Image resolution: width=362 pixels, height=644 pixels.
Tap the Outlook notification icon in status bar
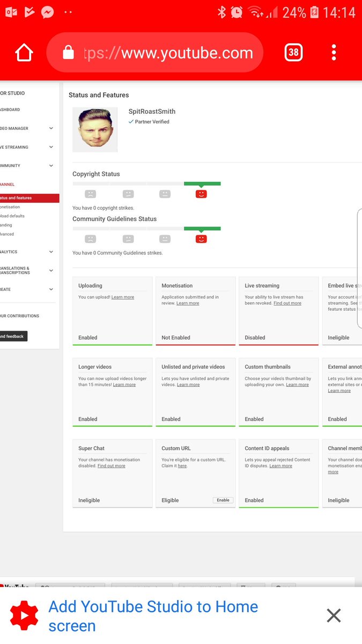[x=11, y=12]
